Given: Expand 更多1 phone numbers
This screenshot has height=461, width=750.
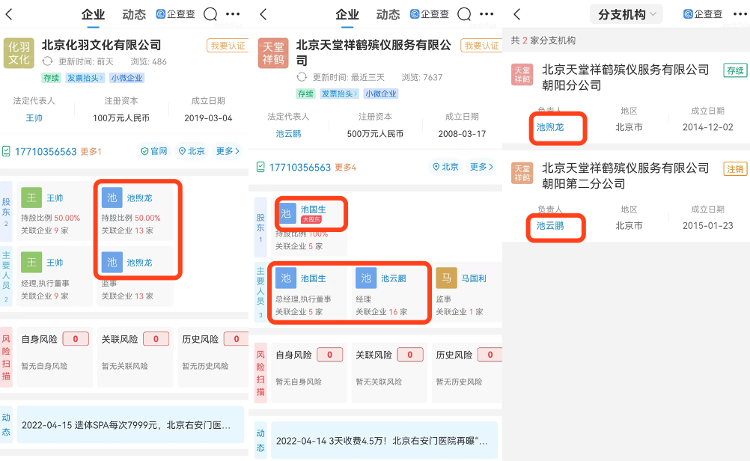Looking at the screenshot, I should coord(91,152).
